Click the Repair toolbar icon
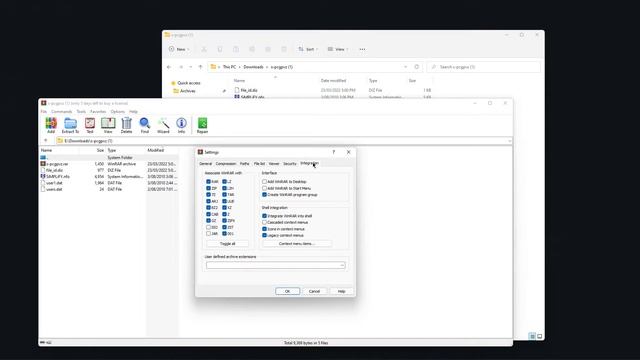The image size is (640, 360). (x=202, y=125)
